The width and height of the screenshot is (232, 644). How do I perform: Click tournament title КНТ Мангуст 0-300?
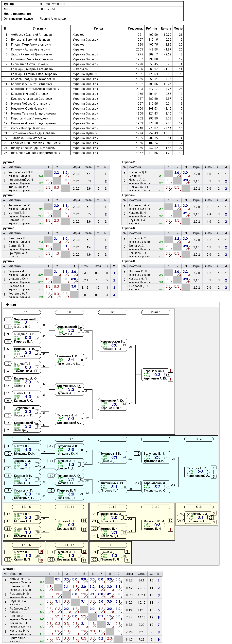pyautogui.click(x=52, y=4)
